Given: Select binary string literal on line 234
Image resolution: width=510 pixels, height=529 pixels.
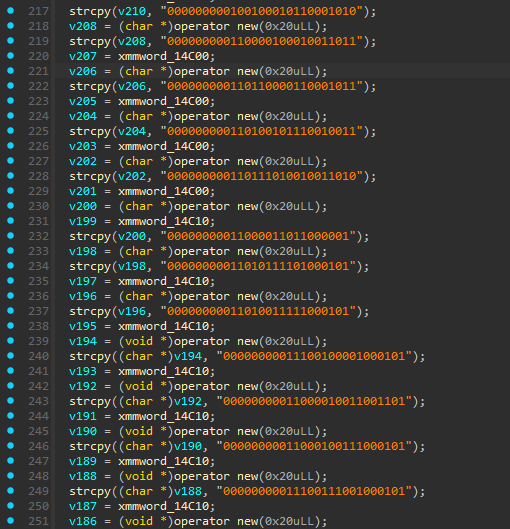Looking at the screenshot, I should point(258,266).
